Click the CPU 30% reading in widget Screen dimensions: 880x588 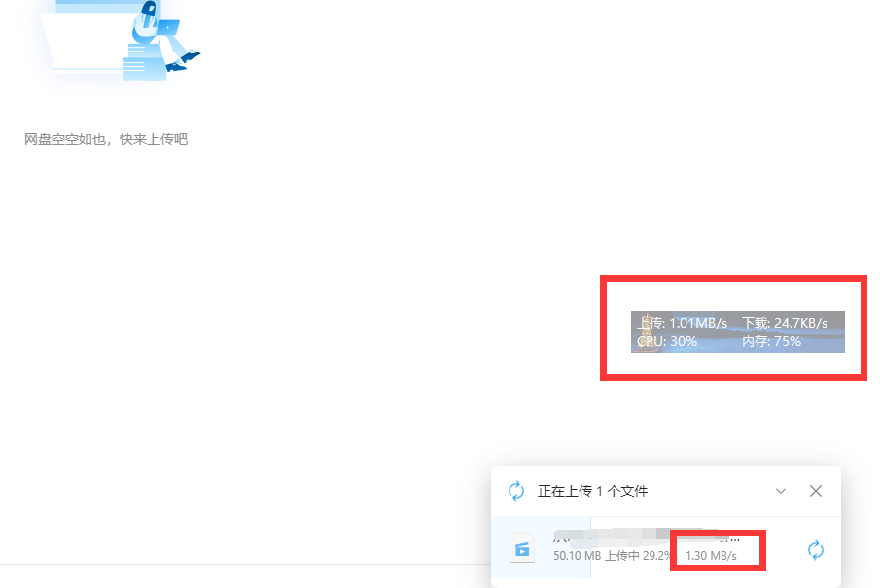coord(667,341)
